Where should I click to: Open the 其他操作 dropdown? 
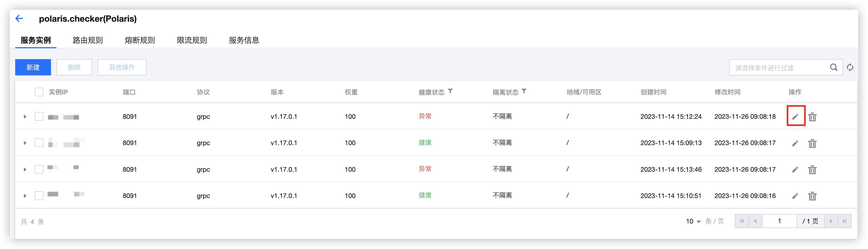[x=122, y=67]
